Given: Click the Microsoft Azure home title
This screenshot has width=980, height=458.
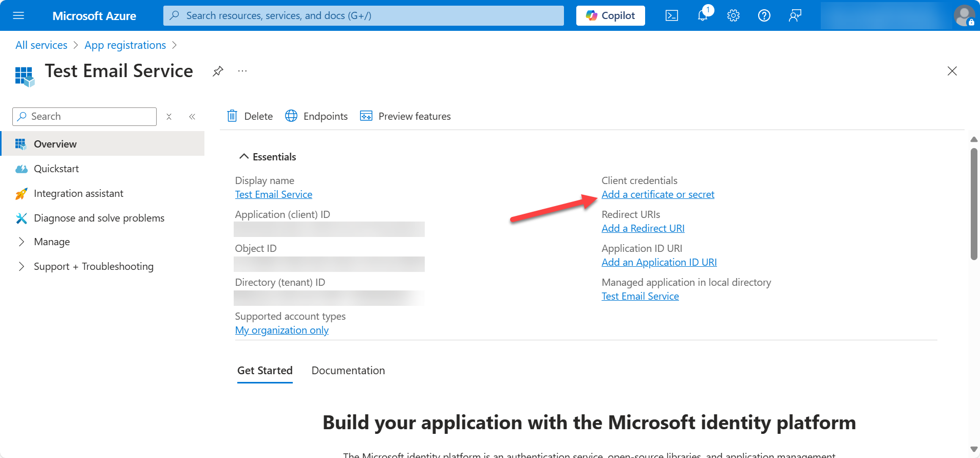Looking at the screenshot, I should [x=95, y=16].
